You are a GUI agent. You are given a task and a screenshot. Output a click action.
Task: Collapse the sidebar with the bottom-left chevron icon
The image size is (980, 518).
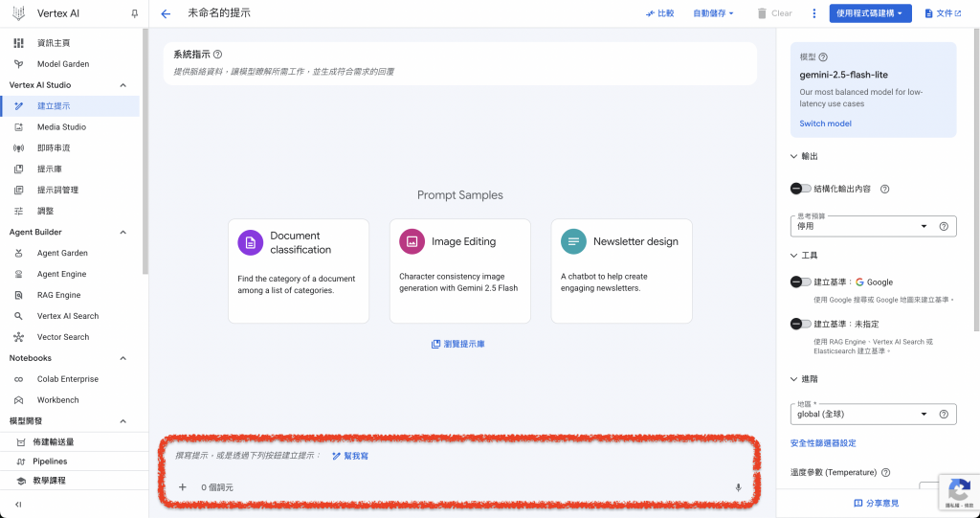point(18,505)
